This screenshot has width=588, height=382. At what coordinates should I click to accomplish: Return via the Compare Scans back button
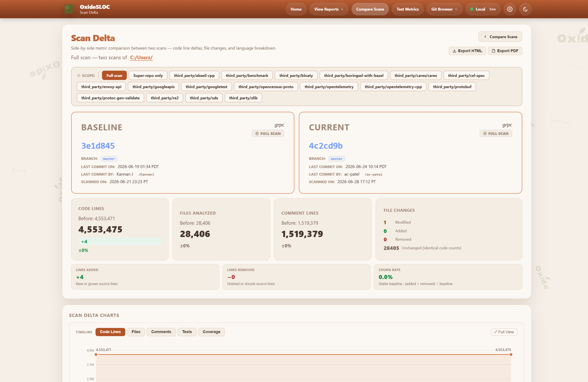[500, 37]
